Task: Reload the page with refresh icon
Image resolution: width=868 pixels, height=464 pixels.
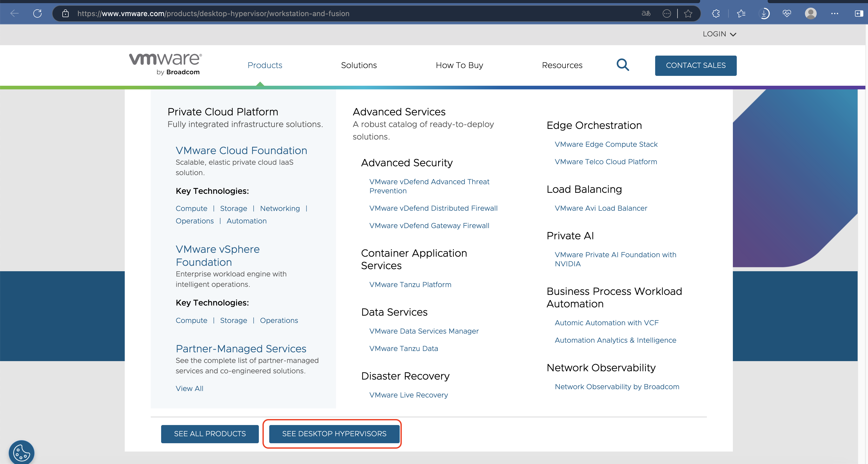Action: (x=37, y=14)
